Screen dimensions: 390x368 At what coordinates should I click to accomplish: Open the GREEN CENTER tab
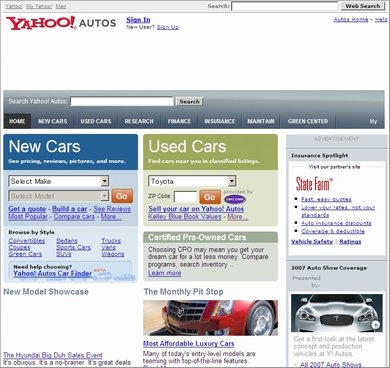(308, 121)
